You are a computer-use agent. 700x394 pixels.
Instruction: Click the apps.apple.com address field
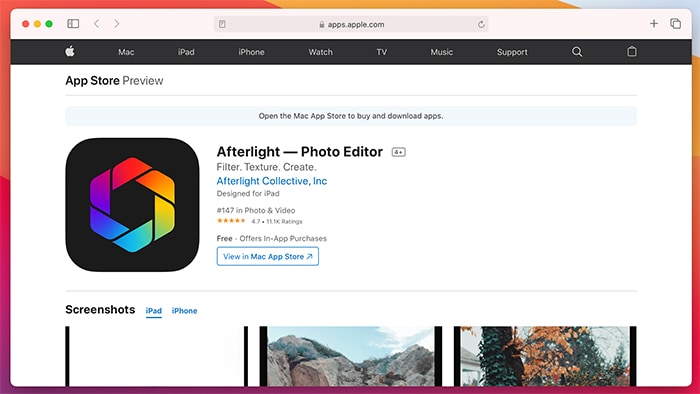point(351,25)
